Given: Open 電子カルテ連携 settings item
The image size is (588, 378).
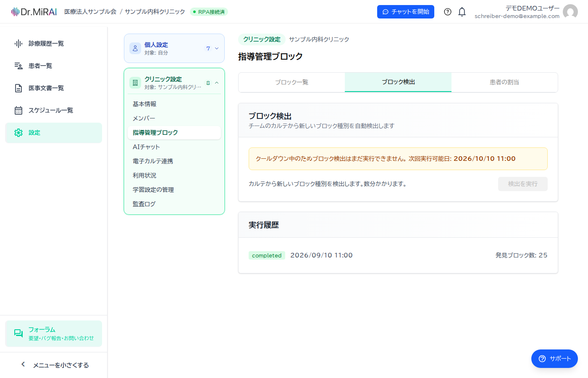Looking at the screenshot, I should coord(174,161).
